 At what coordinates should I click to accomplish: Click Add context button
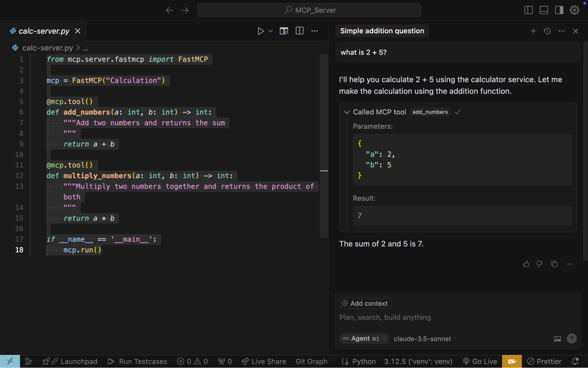(x=365, y=303)
